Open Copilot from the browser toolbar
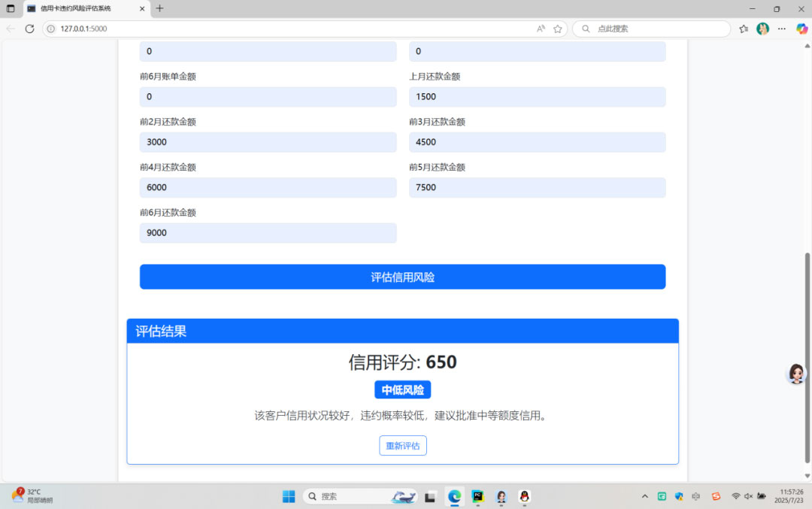The width and height of the screenshot is (812, 509). [x=801, y=29]
